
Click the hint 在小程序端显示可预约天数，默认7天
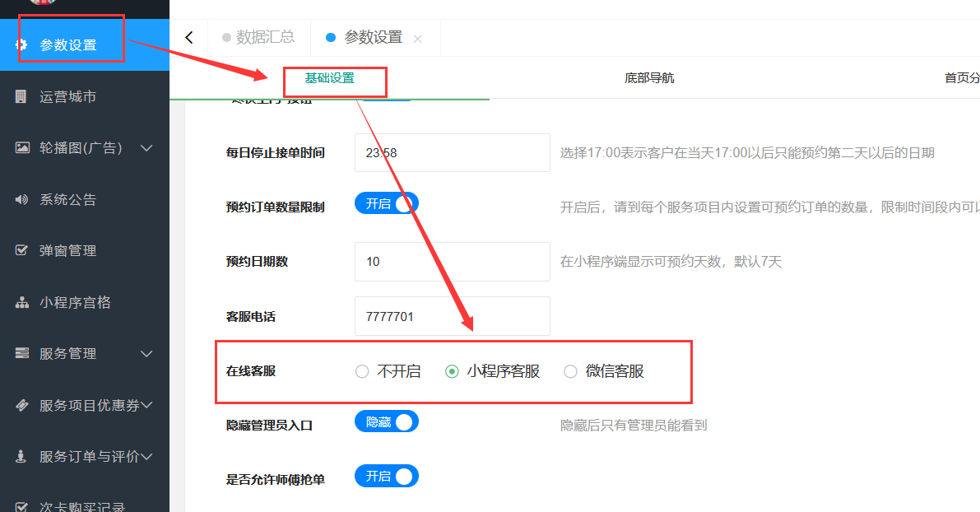[x=671, y=261]
